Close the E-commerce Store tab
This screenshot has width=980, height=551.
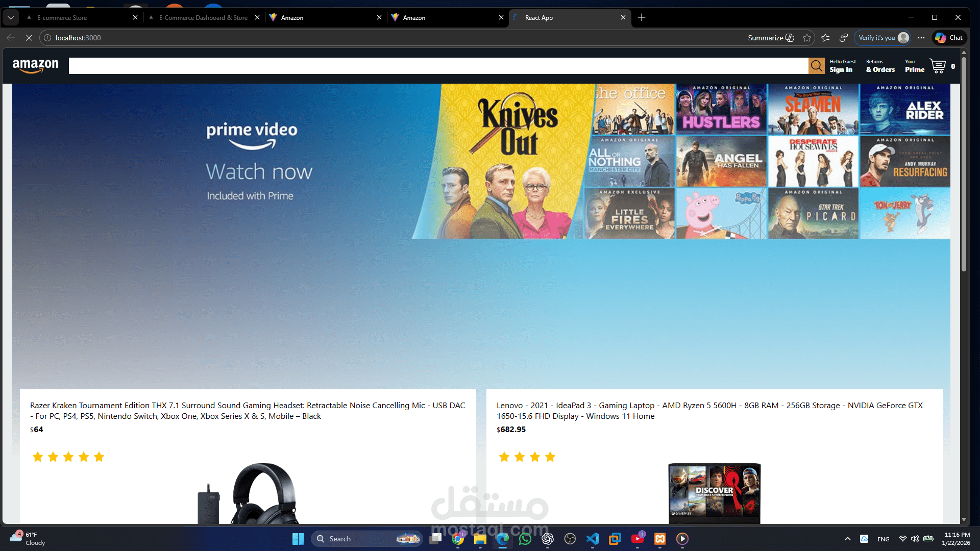pos(135,17)
